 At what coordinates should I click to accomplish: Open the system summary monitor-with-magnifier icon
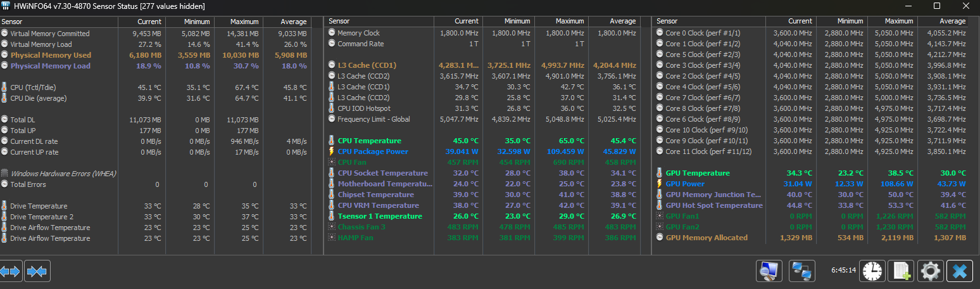769,271
